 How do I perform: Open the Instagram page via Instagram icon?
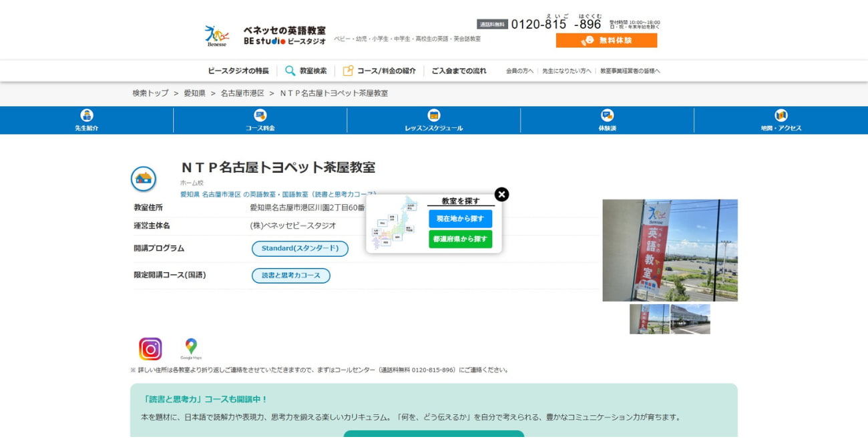pos(150,346)
